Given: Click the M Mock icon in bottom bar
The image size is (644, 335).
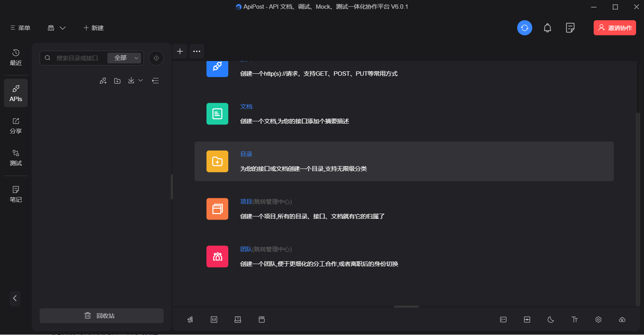Looking at the screenshot, I should pos(214,320).
